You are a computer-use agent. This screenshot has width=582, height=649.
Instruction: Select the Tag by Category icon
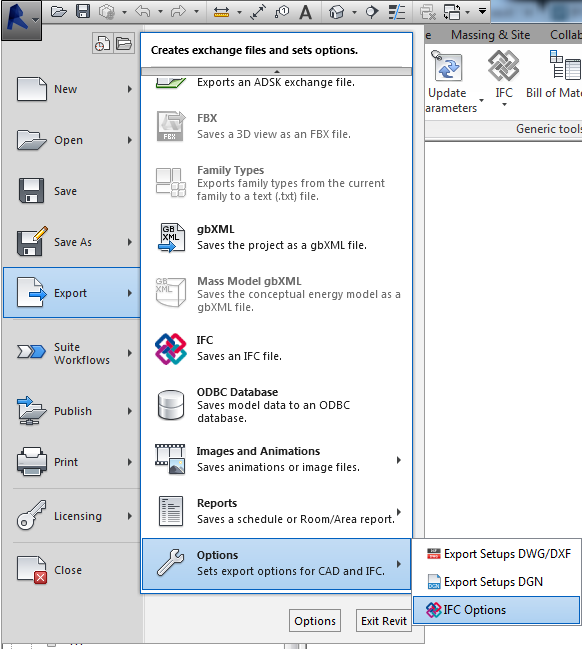pos(281,12)
